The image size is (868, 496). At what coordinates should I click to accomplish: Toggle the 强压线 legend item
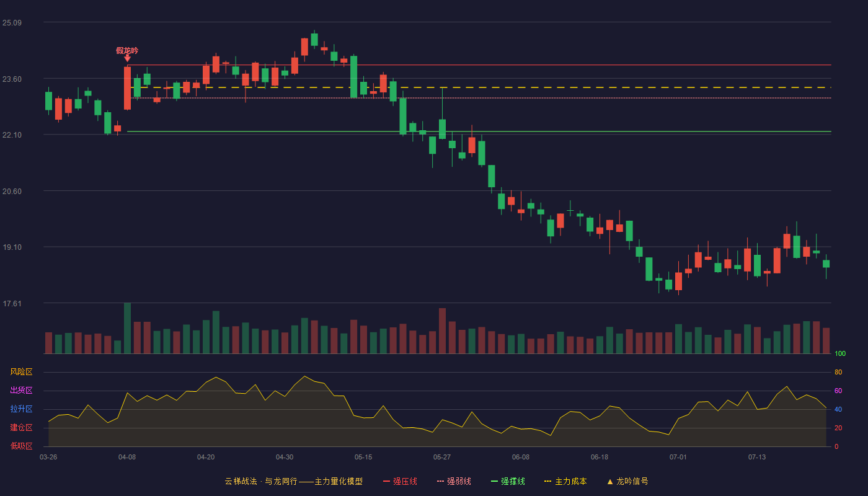[x=400, y=481]
